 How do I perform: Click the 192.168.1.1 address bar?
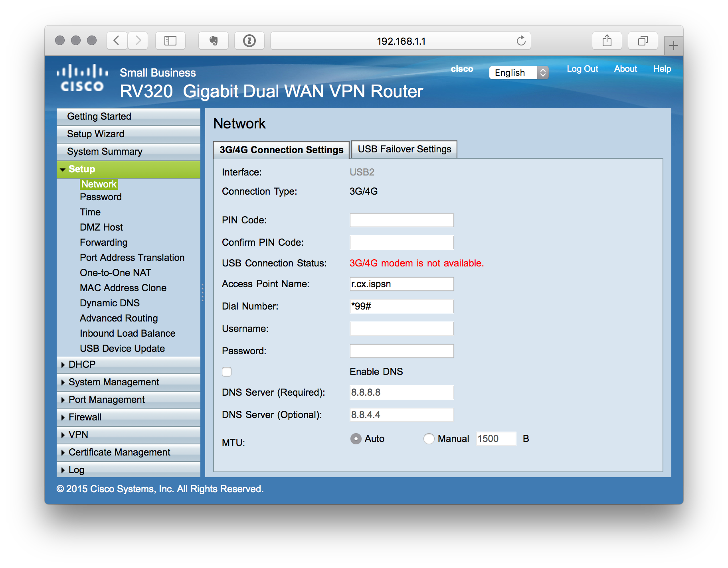pos(401,41)
